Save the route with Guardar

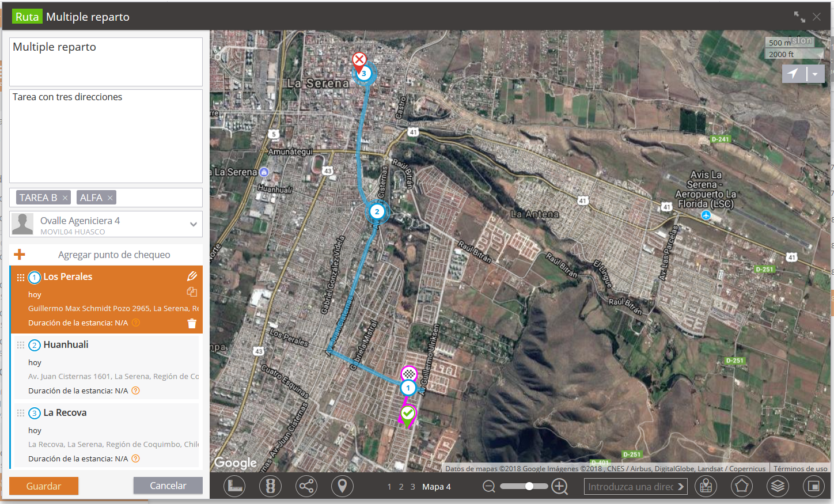(44, 486)
